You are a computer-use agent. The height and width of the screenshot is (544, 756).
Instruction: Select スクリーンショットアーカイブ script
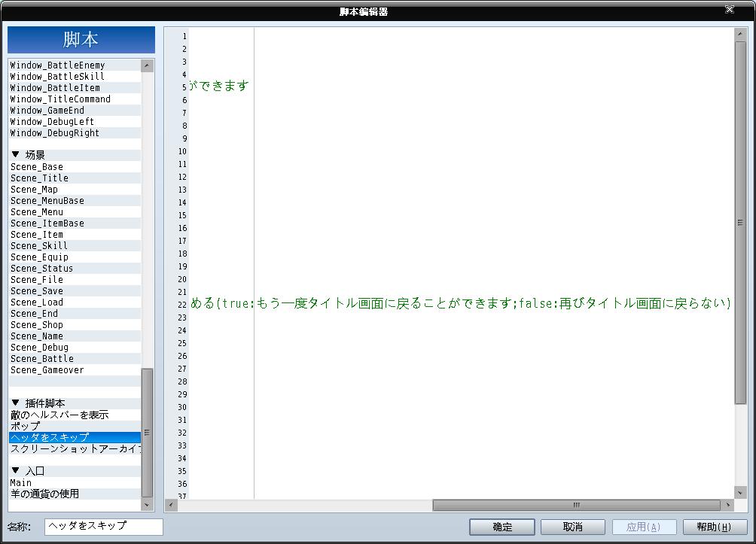point(76,448)
